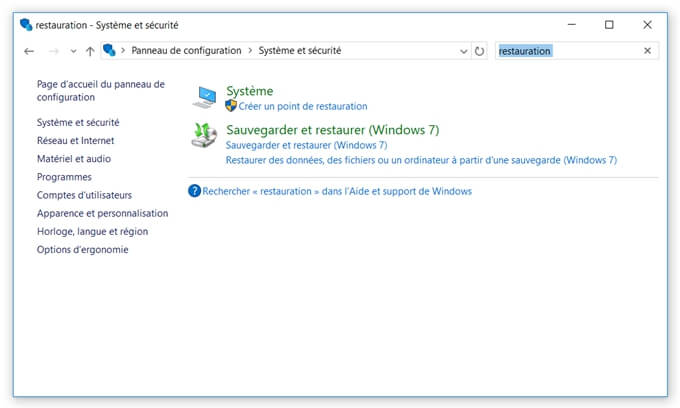Refresh the Control Panel view
This screenshot has height=408, width=680.
tap(479, 51)
